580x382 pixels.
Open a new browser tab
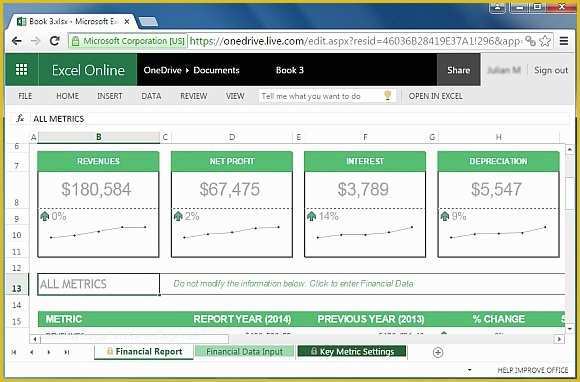click(x=148, y=21)
